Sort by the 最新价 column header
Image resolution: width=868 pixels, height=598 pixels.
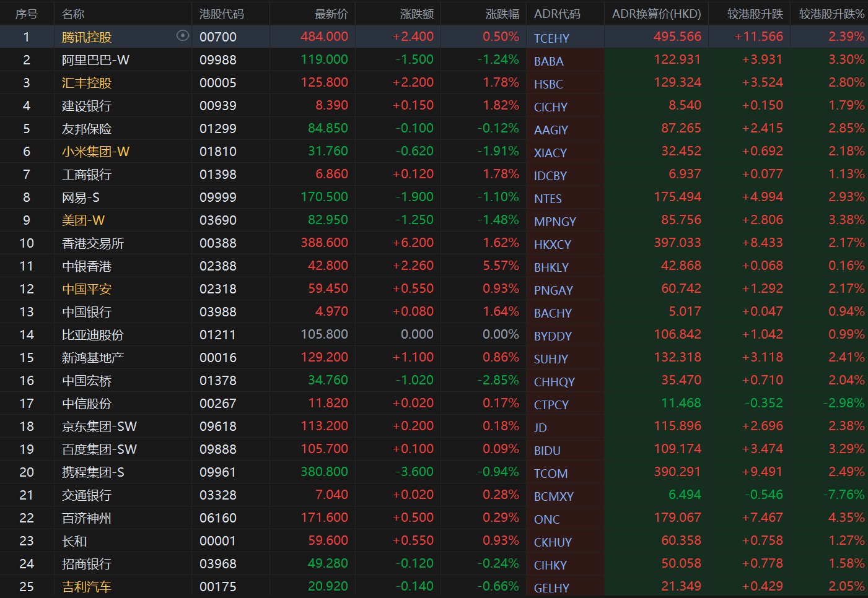point(331,14)
